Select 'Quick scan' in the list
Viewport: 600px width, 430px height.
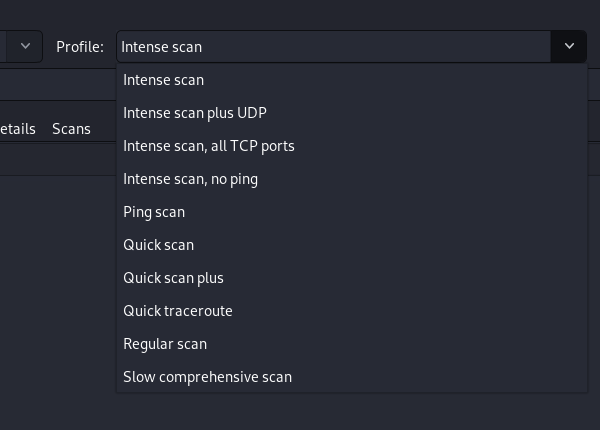[158, 245]
